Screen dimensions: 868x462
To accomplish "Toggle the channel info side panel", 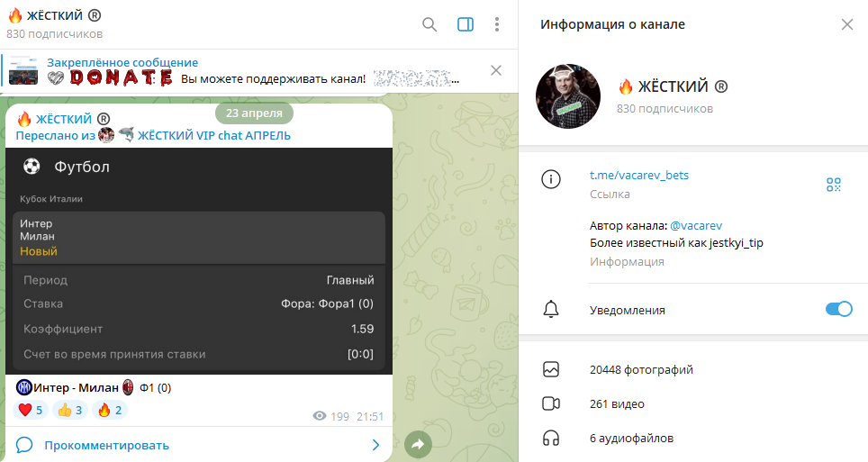I will coord(466,24).
